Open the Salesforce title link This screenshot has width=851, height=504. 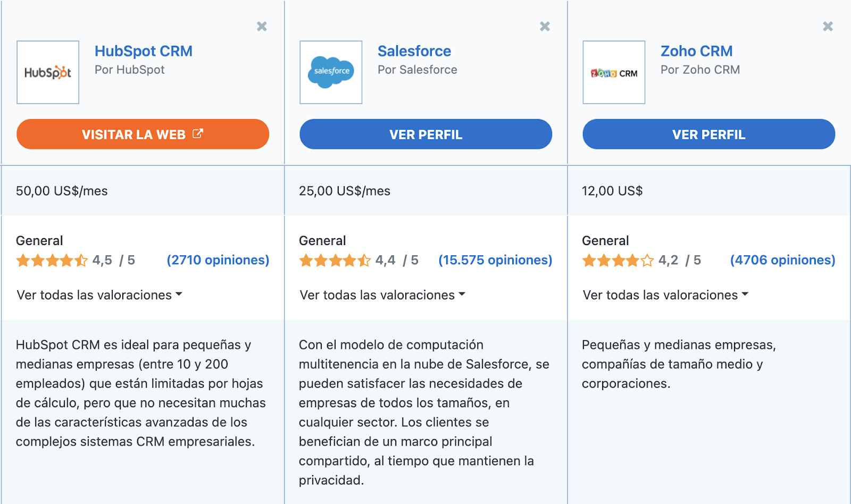pyautogui.click(x=414, y=51)
